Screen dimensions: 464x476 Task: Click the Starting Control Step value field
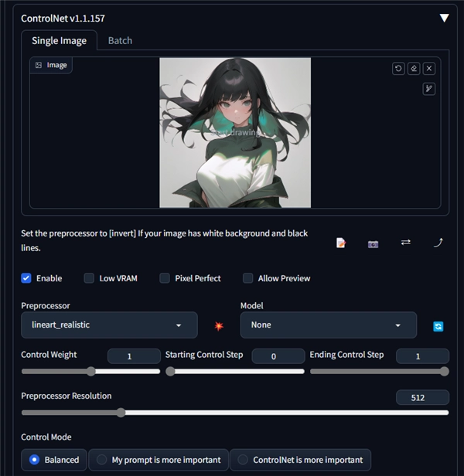(278, 356)
